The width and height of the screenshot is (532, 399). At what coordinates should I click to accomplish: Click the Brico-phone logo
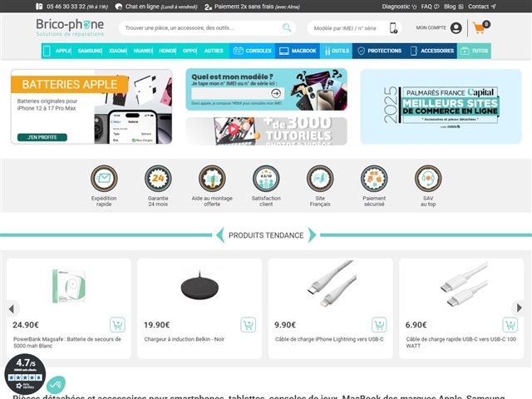pyautogui.click(x=70, y=27)
